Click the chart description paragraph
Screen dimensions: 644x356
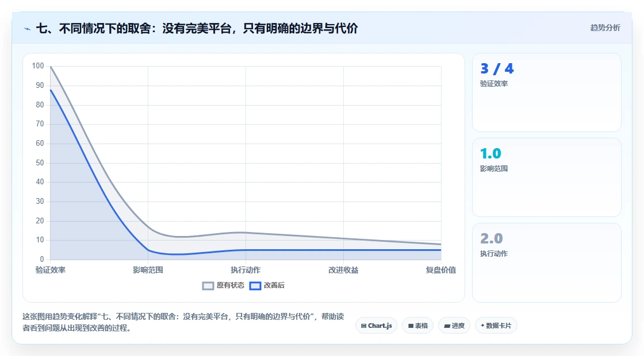point(183,322)
